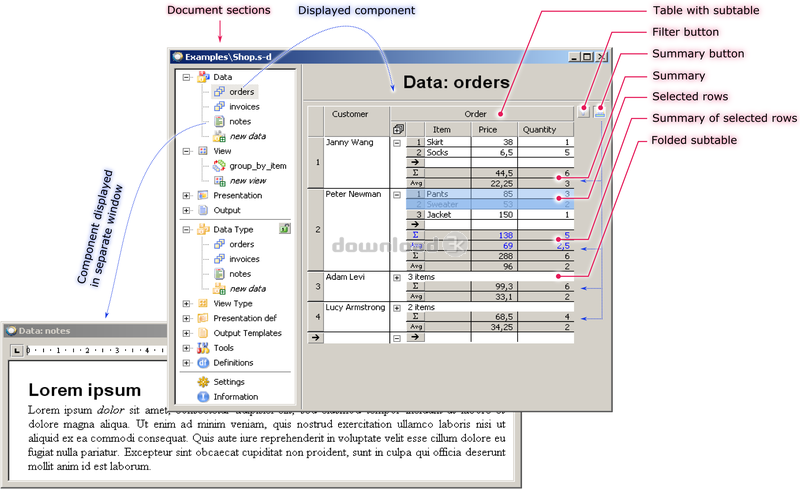Click the Output section icon

pos(203,210)
